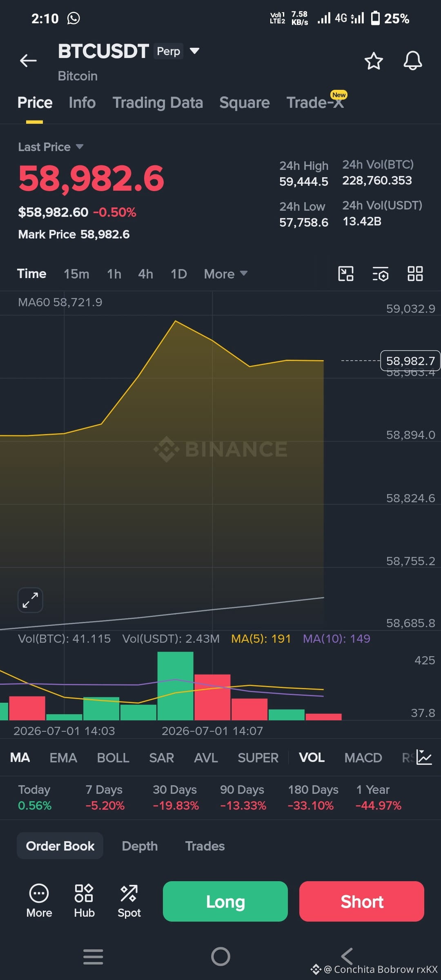Open chart picture-in-picture window icon
This screenshot has width=441, height=980.
click(x=346, y=274)
